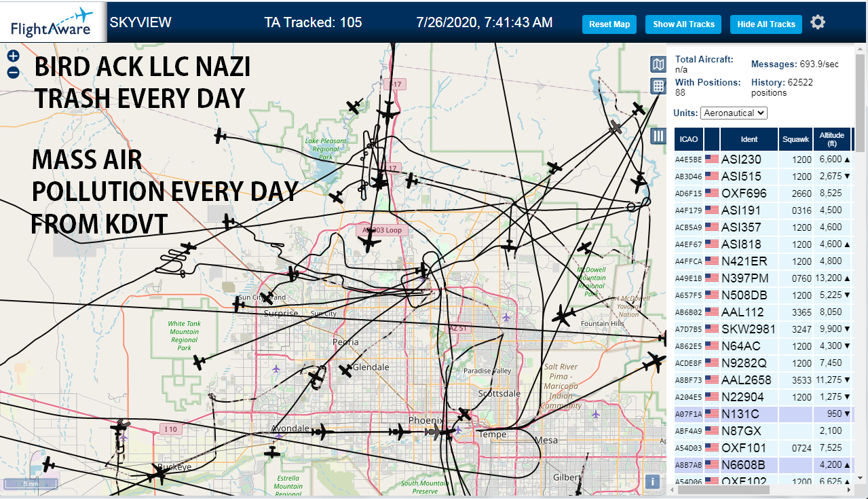
Task: Click Hide All Tracks
Action: (766, 24)
